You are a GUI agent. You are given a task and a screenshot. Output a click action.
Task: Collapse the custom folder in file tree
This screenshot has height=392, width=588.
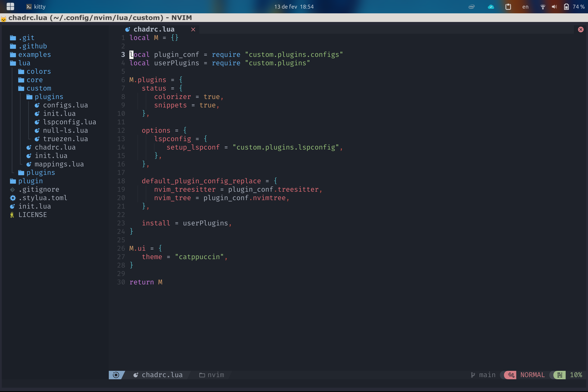[39, 88]
